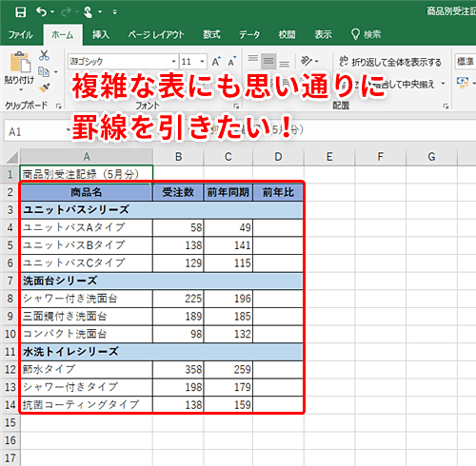Open the フォント group dialog launcher
476x466 pixels.
point(236,107)
